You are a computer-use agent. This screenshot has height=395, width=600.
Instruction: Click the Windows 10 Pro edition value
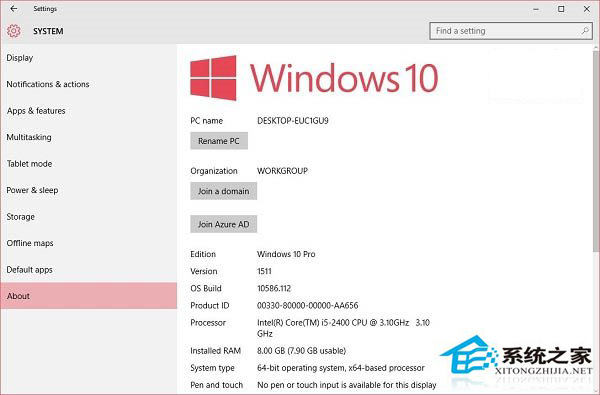pyautogui.click(x=286, y=254)
